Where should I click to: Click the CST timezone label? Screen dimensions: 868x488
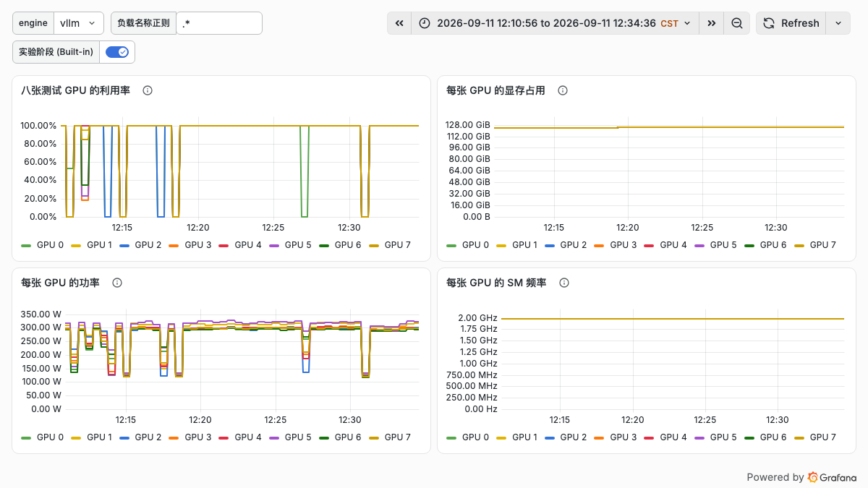click(670, 23)
